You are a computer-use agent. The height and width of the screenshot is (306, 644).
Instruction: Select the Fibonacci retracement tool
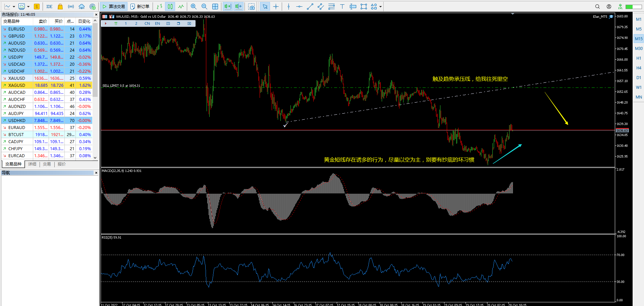tap(331, 6)
